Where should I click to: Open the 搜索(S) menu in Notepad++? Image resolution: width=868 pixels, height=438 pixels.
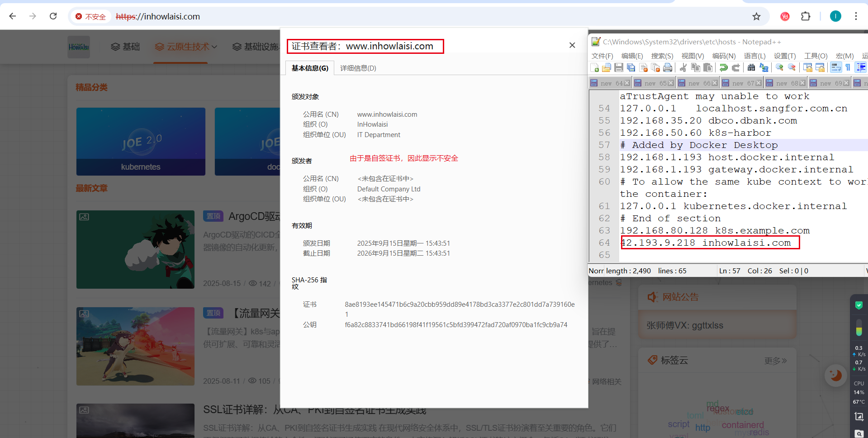tap(662, 56)
